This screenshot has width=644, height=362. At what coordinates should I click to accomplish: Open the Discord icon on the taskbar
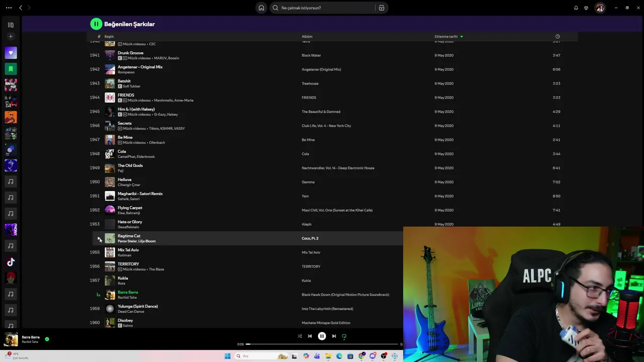tap(373, 356)
